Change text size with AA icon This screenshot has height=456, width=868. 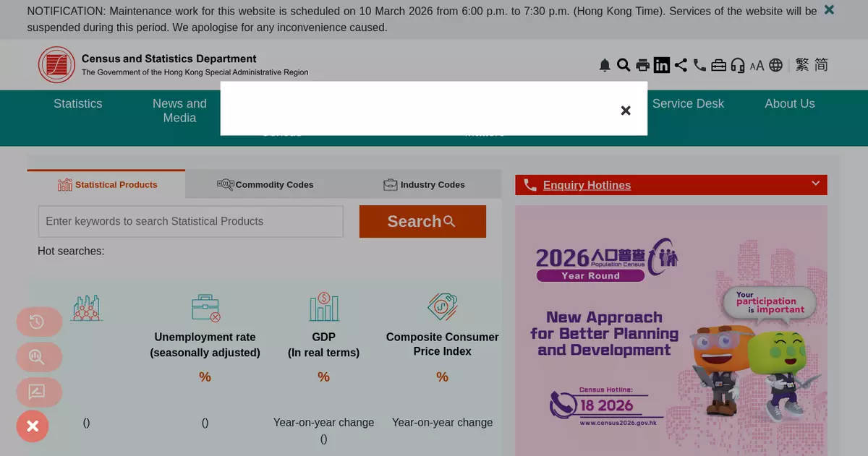click(757, 66)
